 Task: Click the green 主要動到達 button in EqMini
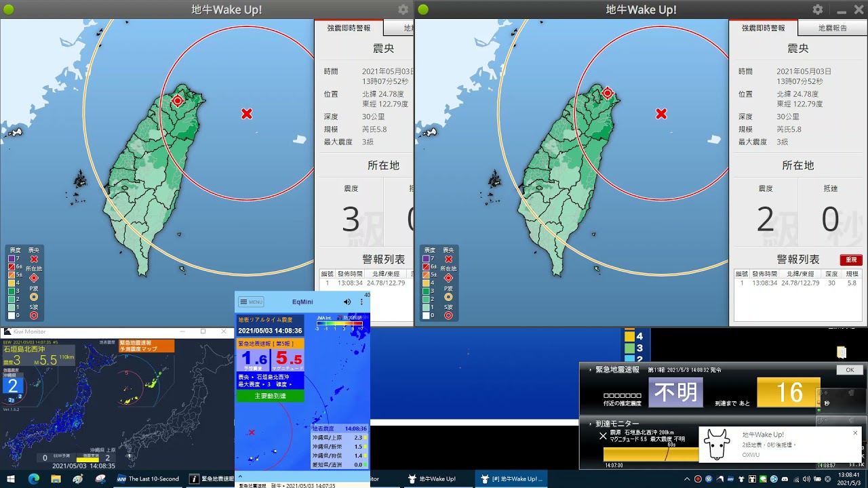coord(270,396)
